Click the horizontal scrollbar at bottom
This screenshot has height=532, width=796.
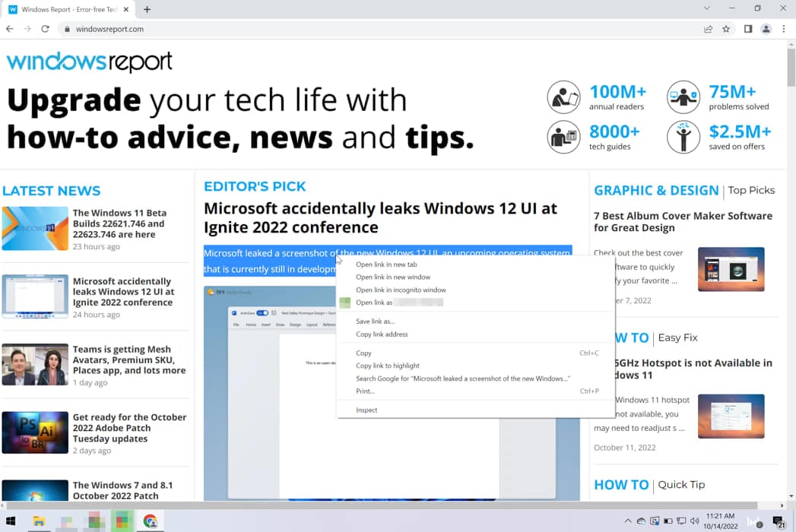(x=381, y=505)
